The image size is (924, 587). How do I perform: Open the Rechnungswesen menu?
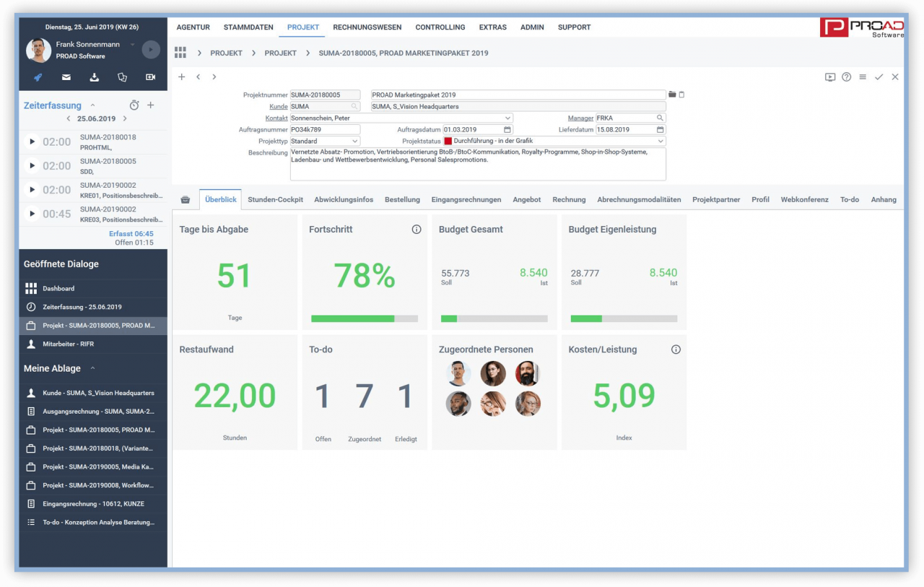(x=367, y=27)
